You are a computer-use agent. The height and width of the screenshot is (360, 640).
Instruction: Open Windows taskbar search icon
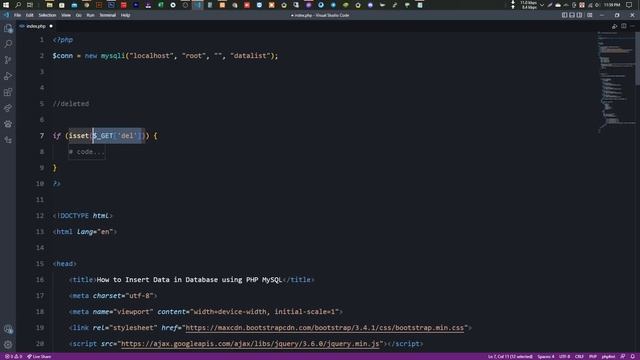tap(18, 5)
